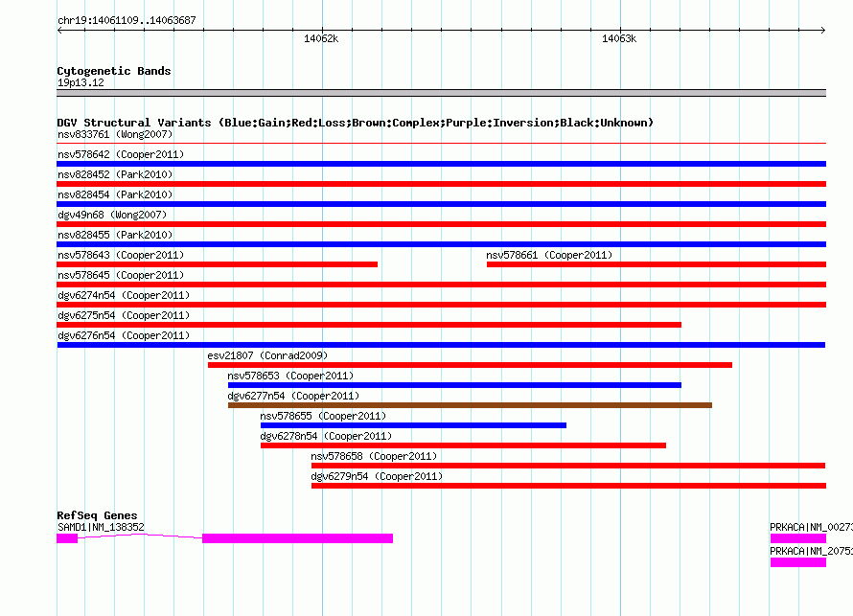Click the DGV Structural Variants track title

point(356,123)
